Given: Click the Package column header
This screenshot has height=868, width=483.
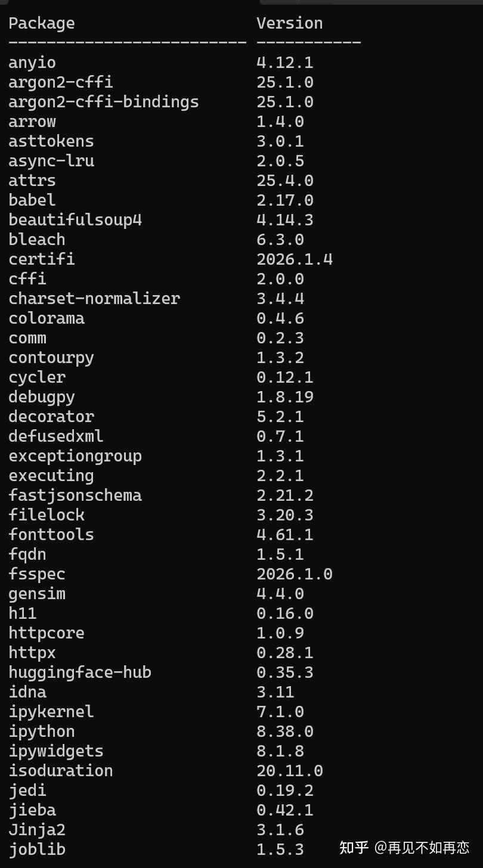Looking at the screenshot, I should click(x=42, y=23).
